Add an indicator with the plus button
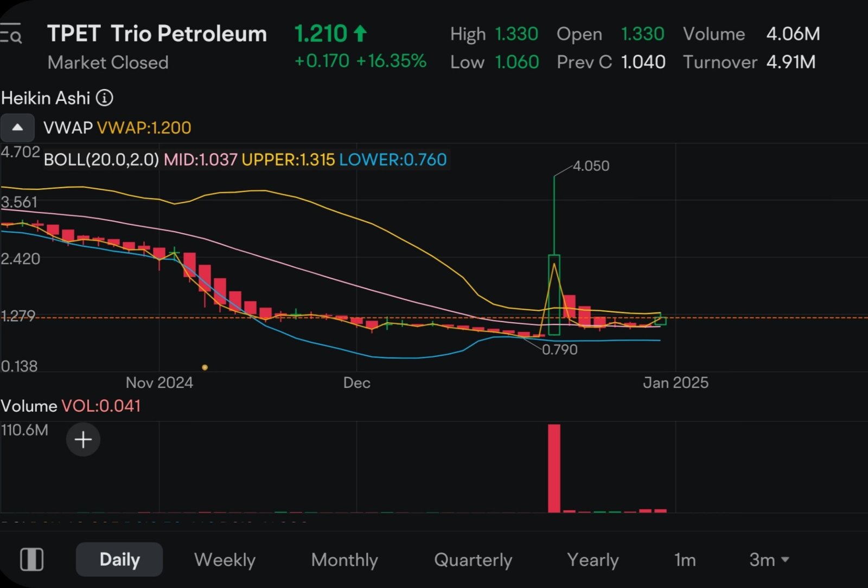The height and width of the screenshot is (588, 868). pos(83,439)
